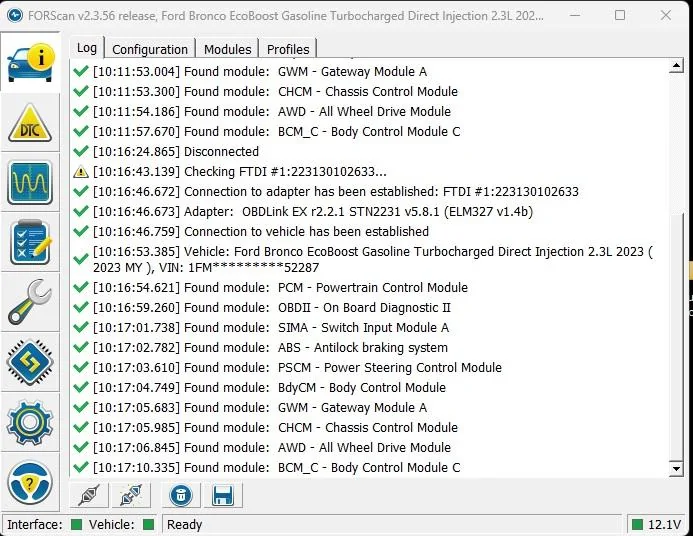693x536 pixels.
Task: Click the connect to vehicle plug icon
Action: tap(89, 495)
